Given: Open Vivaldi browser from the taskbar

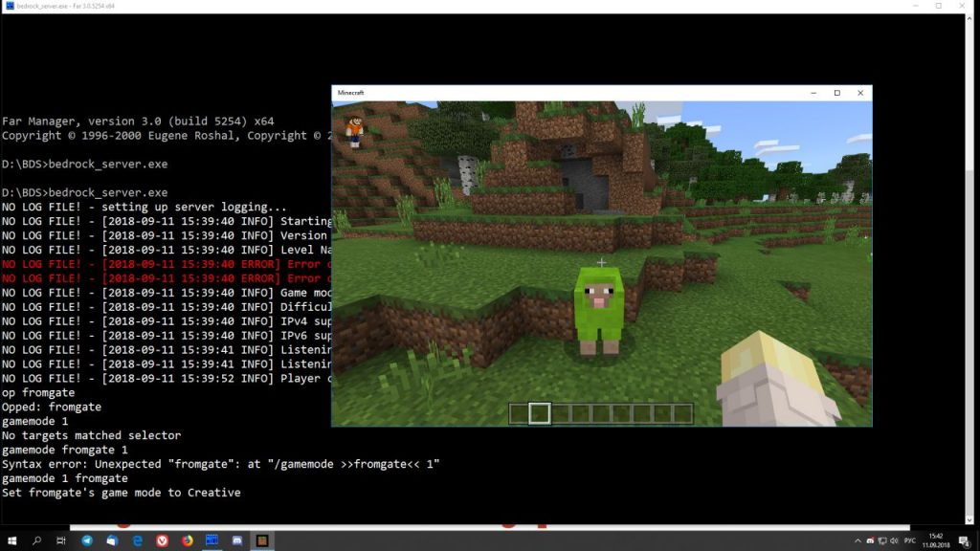Looking at the screenshot, I should pyautogui.click(x=163, y=541).
